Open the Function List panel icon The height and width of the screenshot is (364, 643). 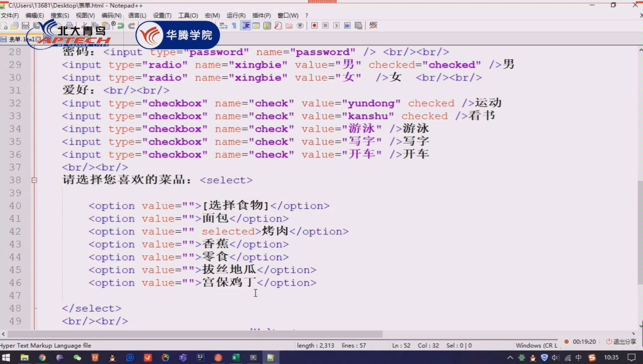(x=278, y=26)
